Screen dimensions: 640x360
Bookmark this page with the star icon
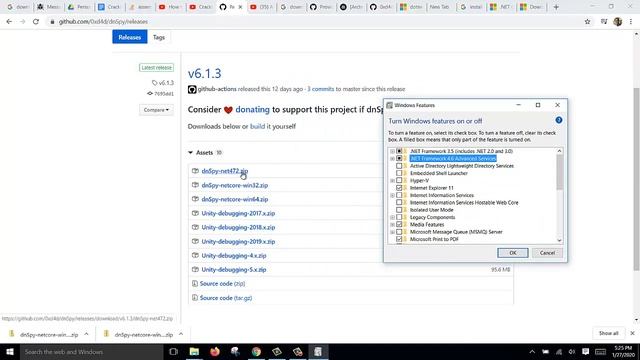(x=587, y=22)
